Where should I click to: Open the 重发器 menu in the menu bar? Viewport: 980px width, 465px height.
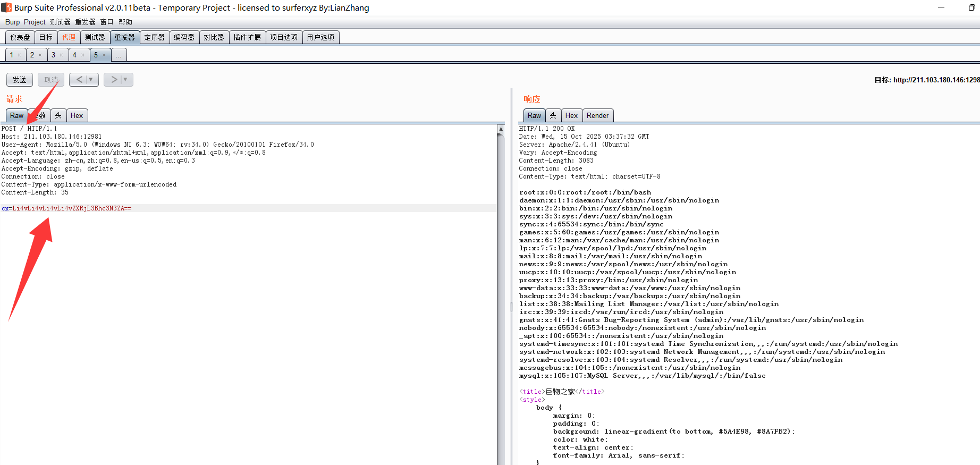tap(85, 22)
